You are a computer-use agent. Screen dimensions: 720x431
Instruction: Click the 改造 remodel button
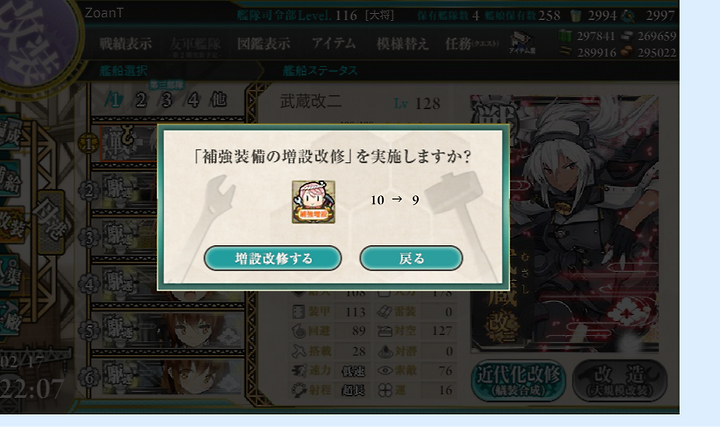point(619,381)
